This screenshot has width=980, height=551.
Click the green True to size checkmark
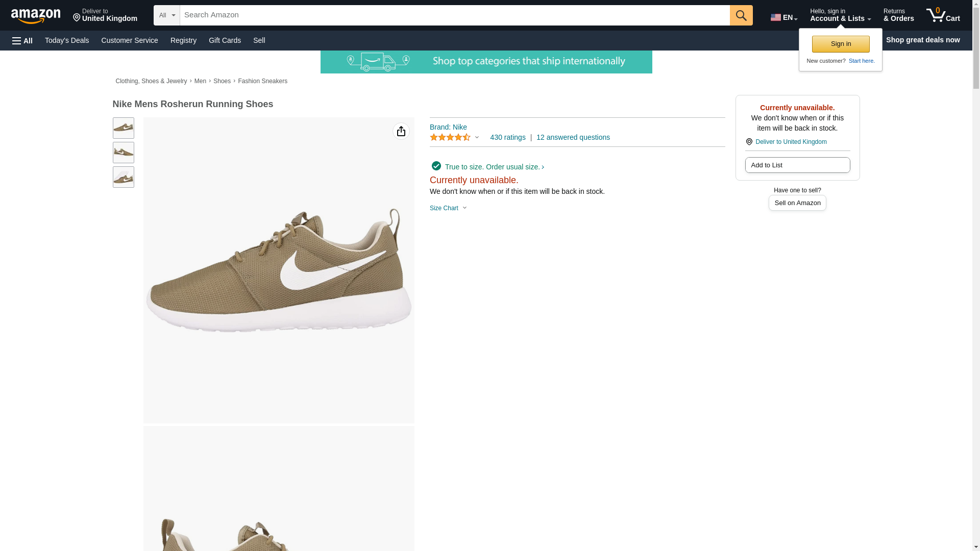pyautogui.click(x=436, y=166)
